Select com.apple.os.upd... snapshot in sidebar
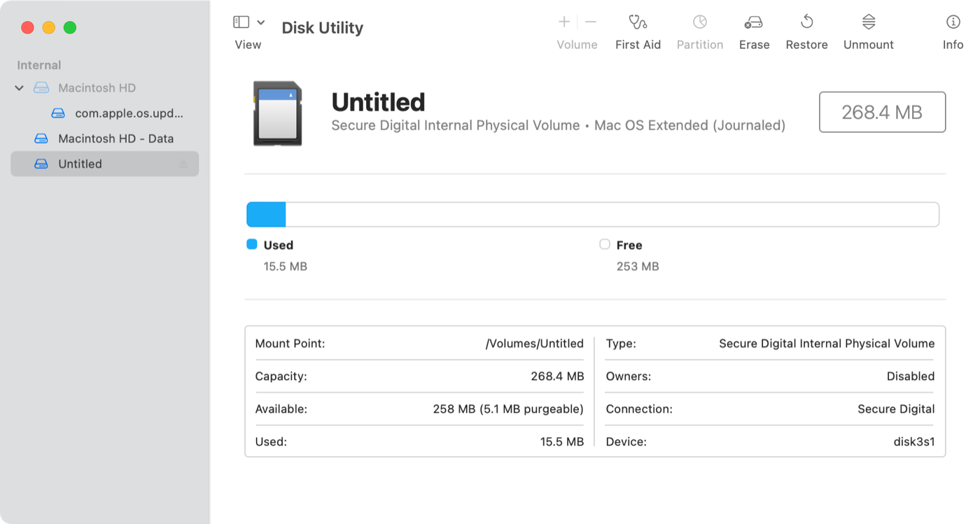This screenshot has height=524, width=980. [x=129, y=113]
